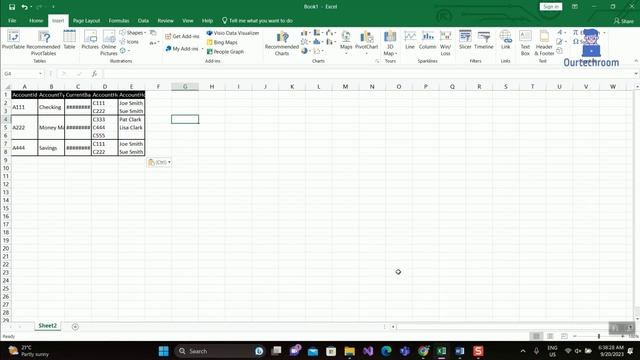Select the Sheet2 tab
Viewport: 640px width, 360px height.
pos(47,326)
